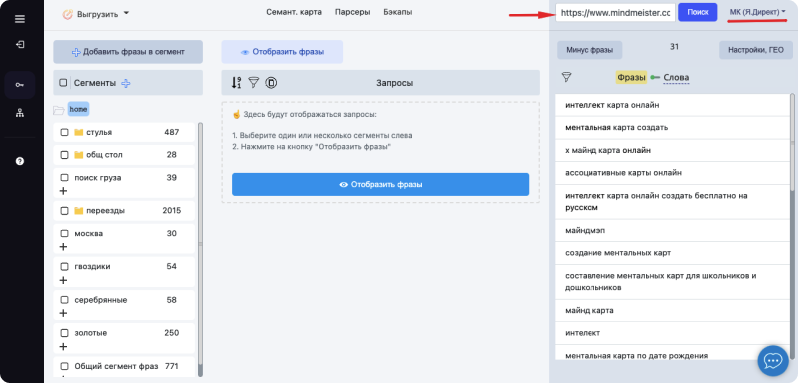Select the Слова view tab
This screenshot has width=798, height=383.
(x=676, y=78)
